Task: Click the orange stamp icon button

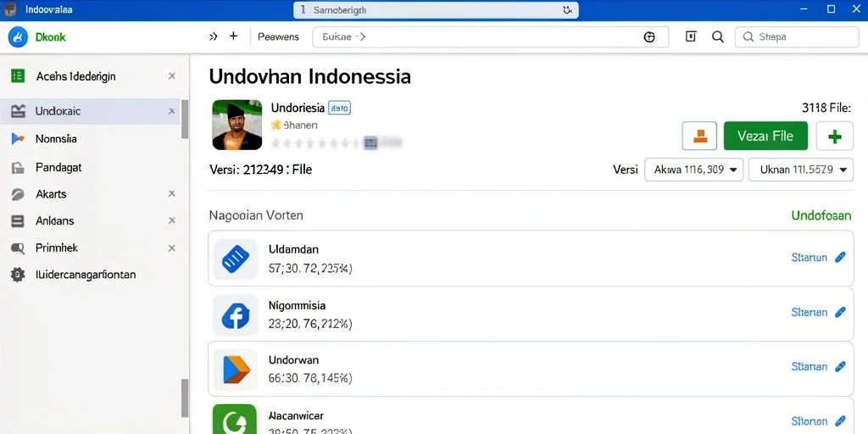Action: click(x=699, y=136)
